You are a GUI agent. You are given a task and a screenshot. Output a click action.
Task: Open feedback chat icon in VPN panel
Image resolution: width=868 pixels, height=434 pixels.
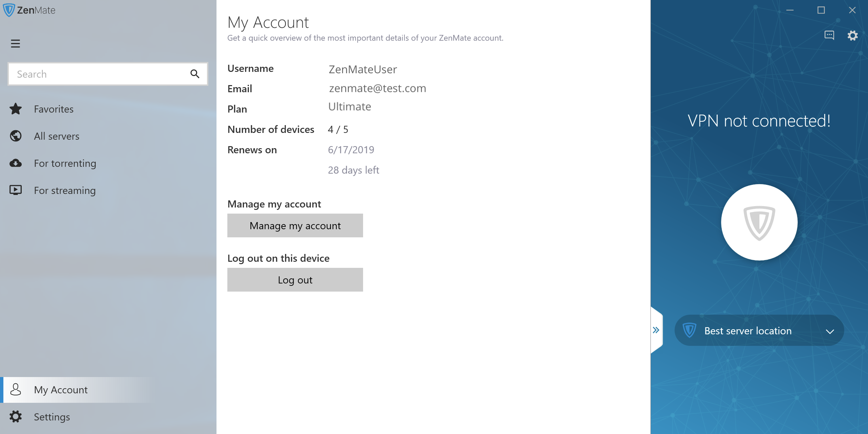829,35
